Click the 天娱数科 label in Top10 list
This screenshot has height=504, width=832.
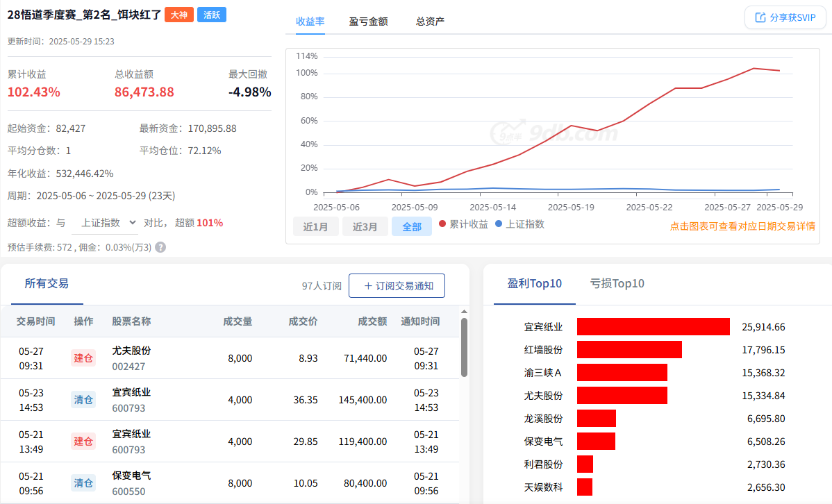pos(543,487)
